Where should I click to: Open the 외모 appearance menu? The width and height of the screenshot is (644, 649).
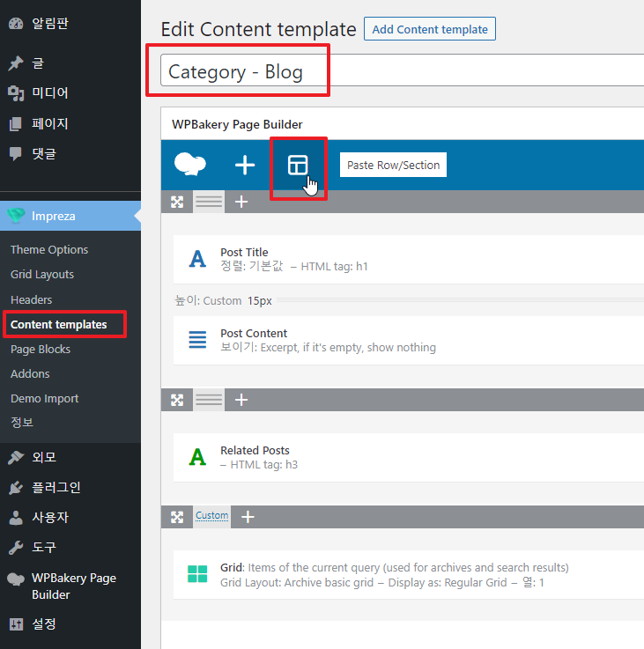(x=70, y=457)
